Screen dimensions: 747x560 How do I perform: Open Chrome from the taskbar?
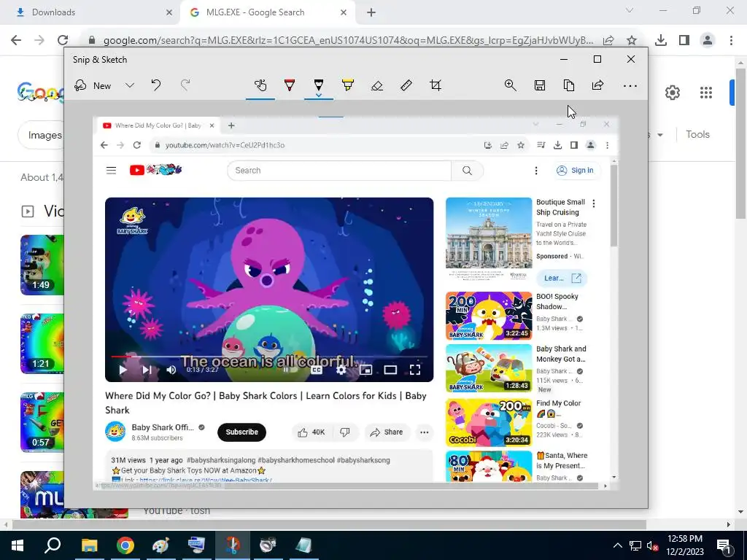point(125,545)
